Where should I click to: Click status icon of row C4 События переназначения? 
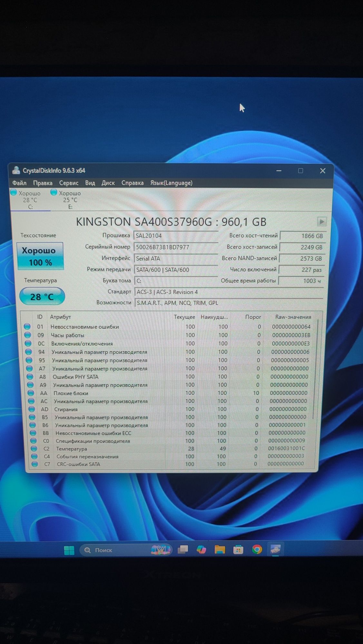34,456
